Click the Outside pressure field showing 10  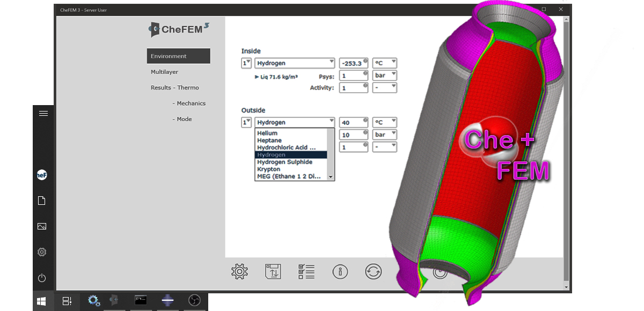tap(354, 135)
